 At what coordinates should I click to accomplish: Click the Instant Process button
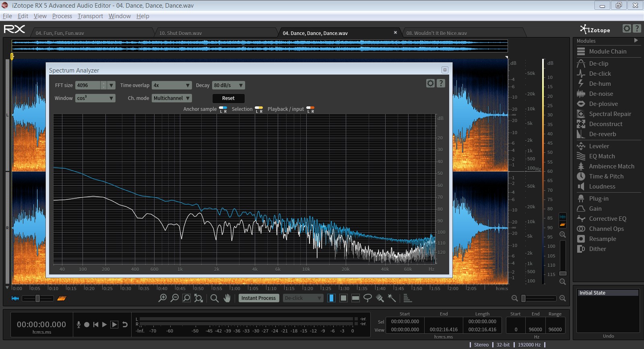pyautogui.click(x=259, y=298)
